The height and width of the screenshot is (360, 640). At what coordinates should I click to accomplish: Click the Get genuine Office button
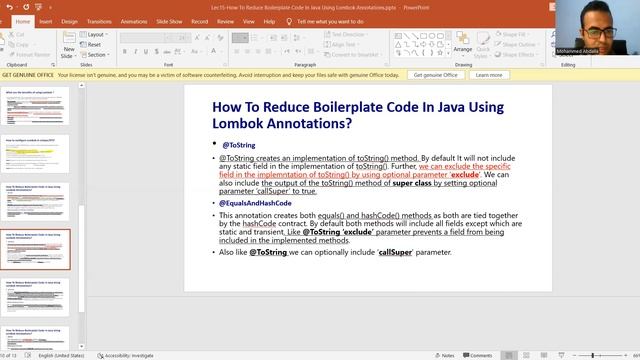pyautogui.click(x=436, y=75)
